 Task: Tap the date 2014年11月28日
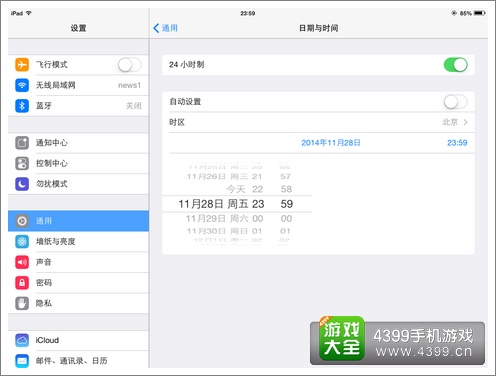coord(331,143)
